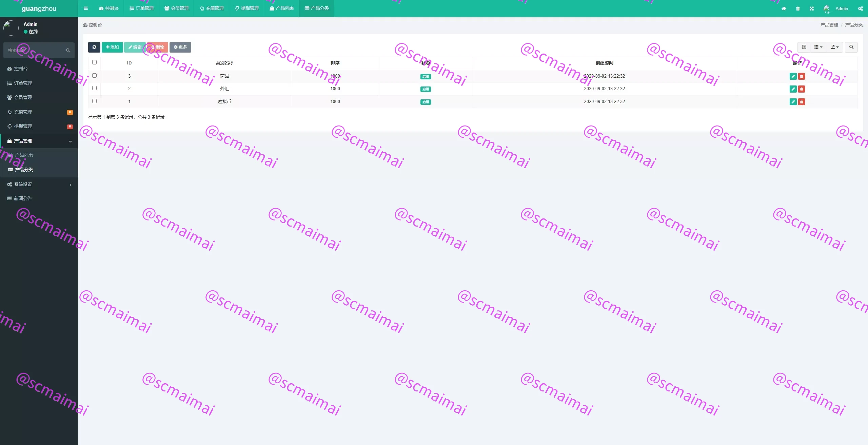Open the 更多 dropdown button

(x=180, y=47)
